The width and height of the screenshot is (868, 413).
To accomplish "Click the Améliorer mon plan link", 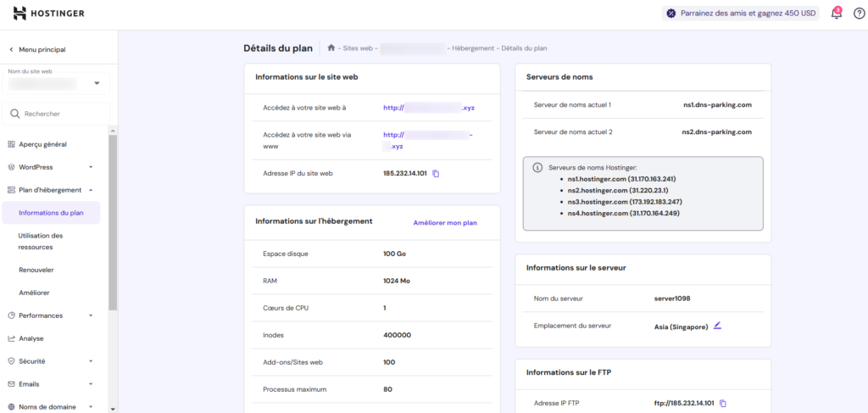I will click(x=445, y=223).
